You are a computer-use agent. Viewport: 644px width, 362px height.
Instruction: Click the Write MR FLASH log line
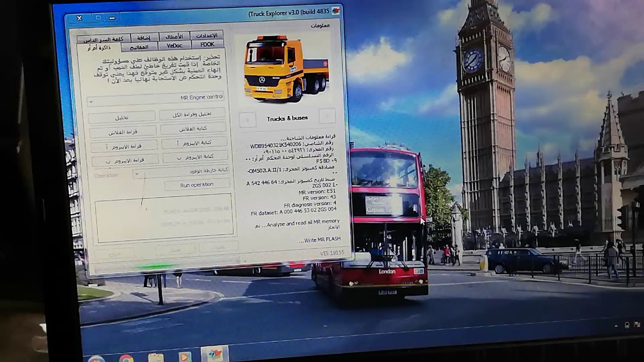click(x=319, y=240)
